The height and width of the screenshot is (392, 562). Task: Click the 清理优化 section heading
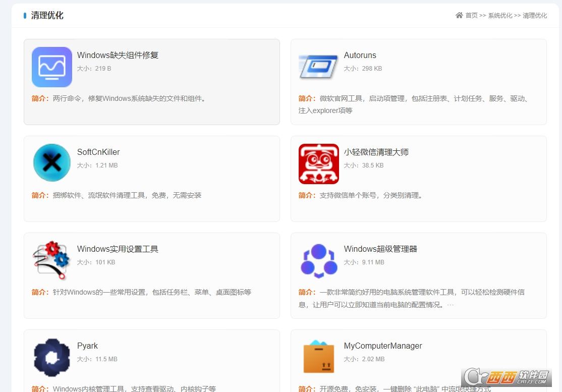click(x=47, y=15)
